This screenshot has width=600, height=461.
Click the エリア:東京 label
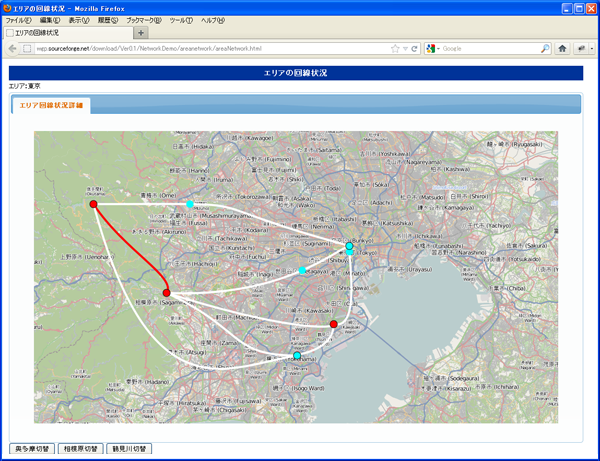(24, 86)
